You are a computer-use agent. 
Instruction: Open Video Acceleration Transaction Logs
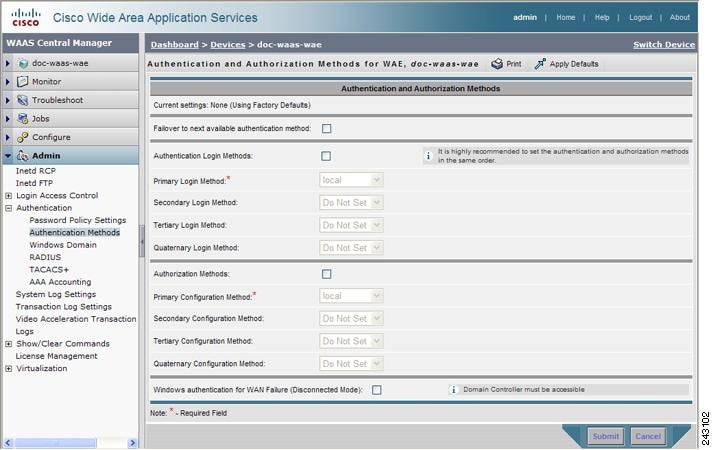point(76,325)
